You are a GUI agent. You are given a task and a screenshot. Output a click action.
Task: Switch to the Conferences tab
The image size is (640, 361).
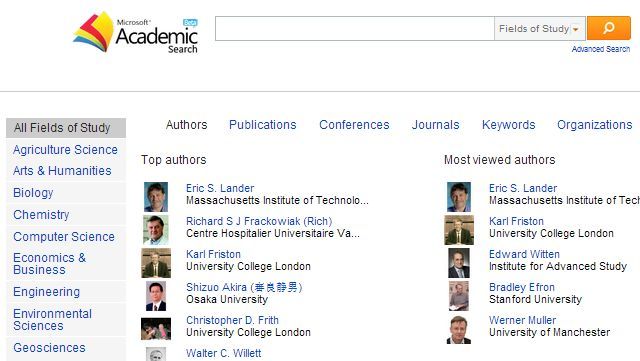click(x=354, y=125)
